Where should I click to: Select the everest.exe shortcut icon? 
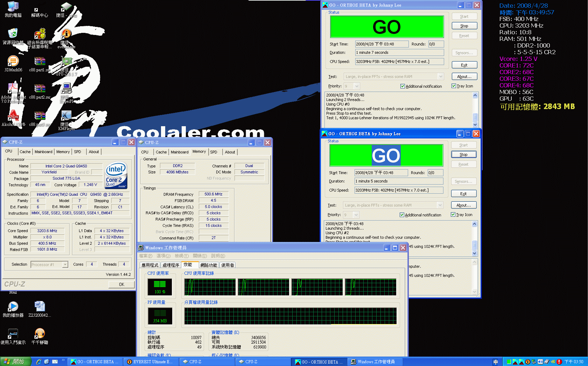(x=66, y=38)
